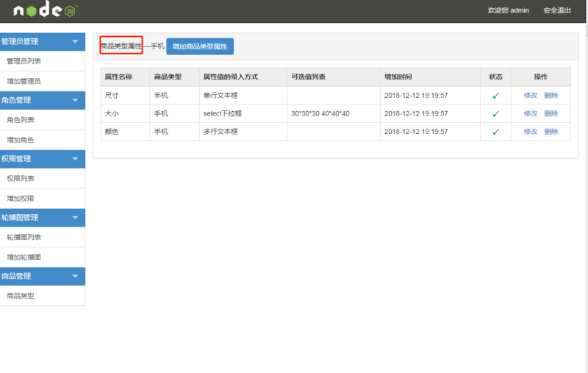Open 商品类型 in the sidebar

[43, 296]
